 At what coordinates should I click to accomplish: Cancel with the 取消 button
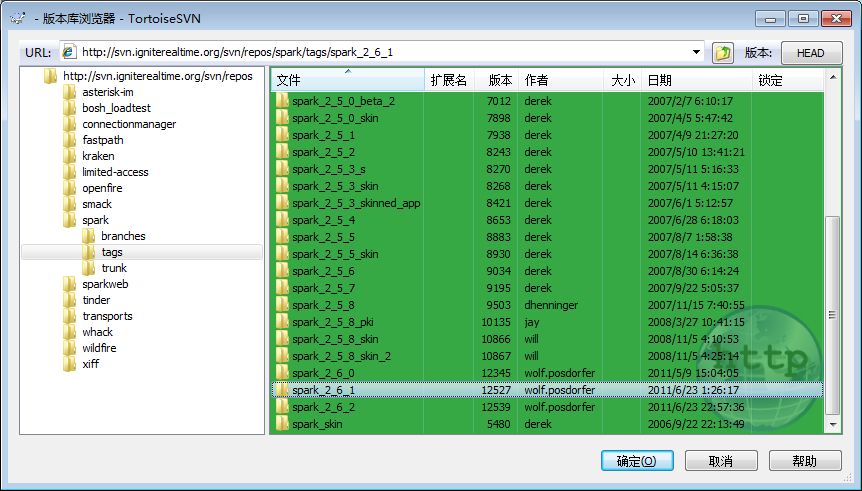coord(721,461)
